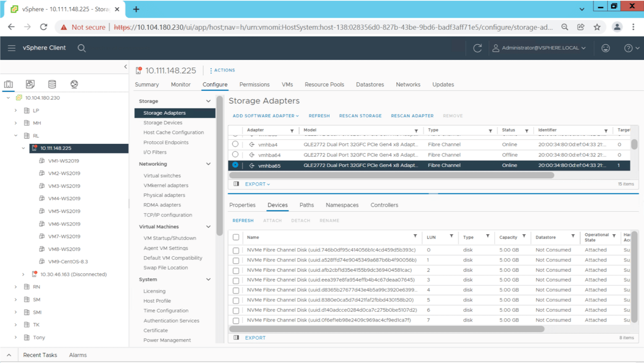This screenshot has height=363, width=644.
Task: Open the Chrome three-dot menu
Action: pyautogui.click(x=634, y=27)
